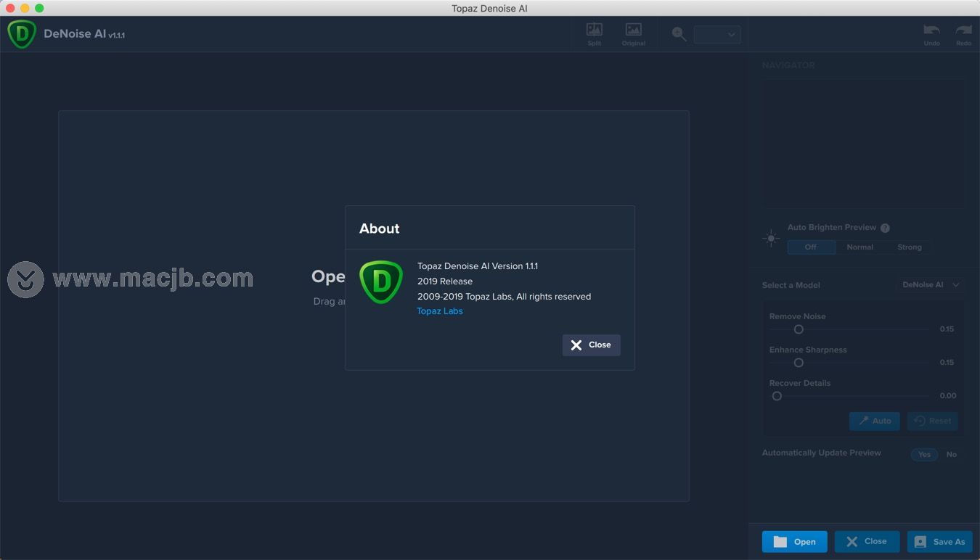Screen dimensions: 980x560
Task: Click the Save As button
Action: (x=939, y=542)
